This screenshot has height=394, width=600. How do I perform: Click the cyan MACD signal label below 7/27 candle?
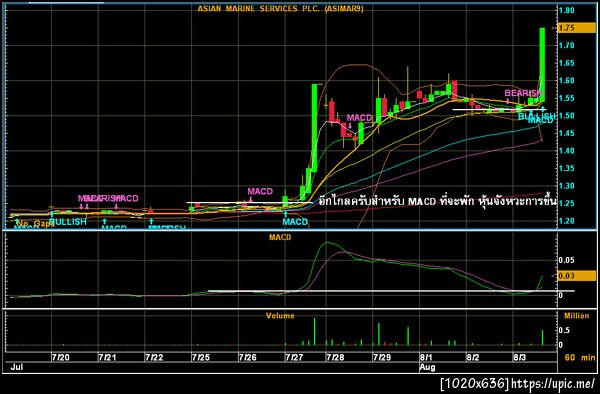tap(295, 222)
